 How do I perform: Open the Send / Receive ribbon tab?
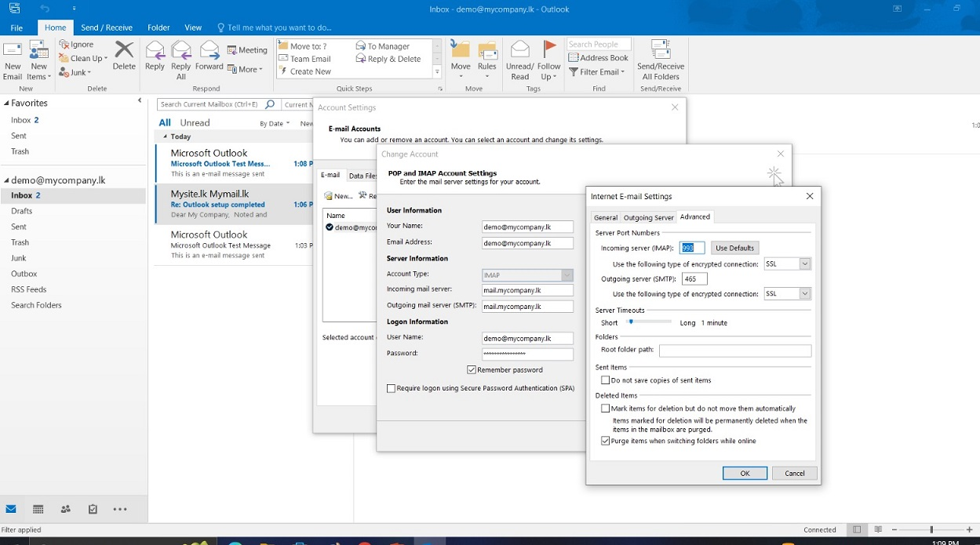click(x=107, y=27)
